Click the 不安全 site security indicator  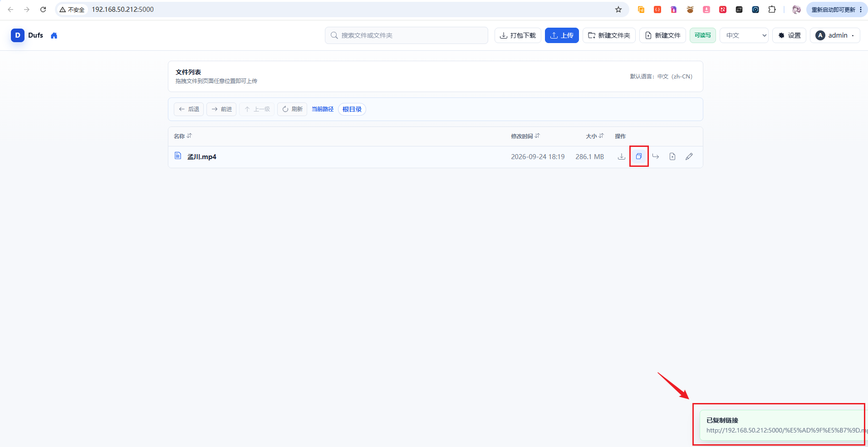point(72,10)
